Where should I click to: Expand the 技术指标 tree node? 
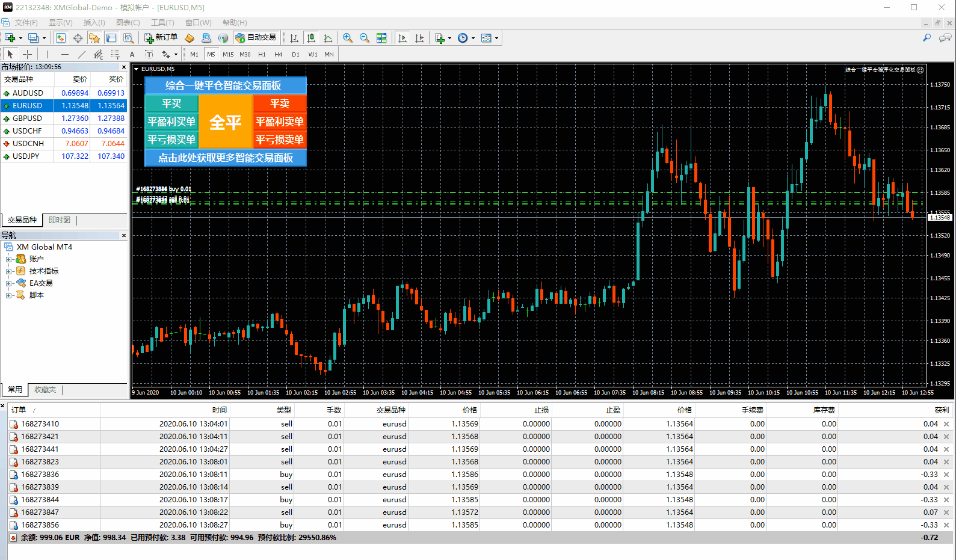click(x=9, y=271)
